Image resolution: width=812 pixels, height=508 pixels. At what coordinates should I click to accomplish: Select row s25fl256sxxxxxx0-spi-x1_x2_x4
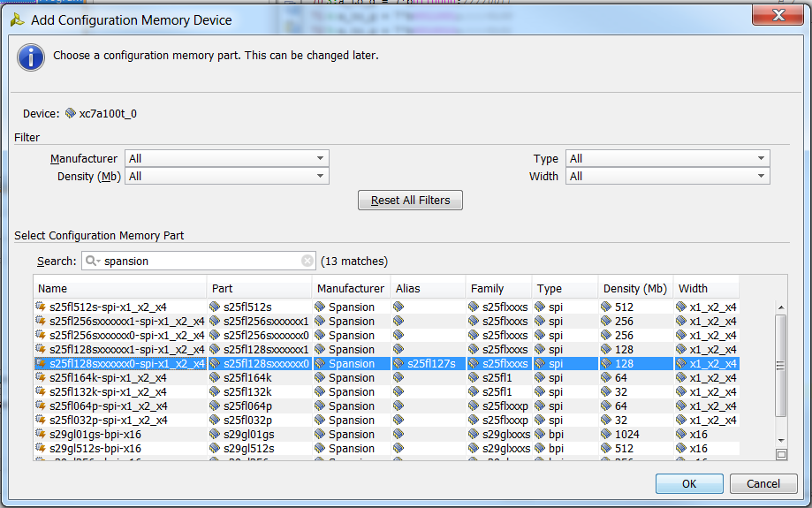(386, 335)
